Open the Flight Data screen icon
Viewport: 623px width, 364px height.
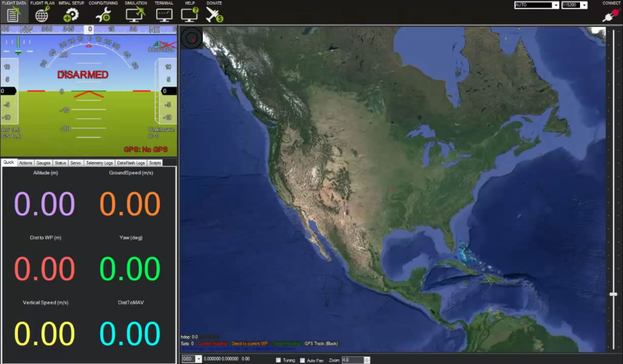(x=14, y=15)
